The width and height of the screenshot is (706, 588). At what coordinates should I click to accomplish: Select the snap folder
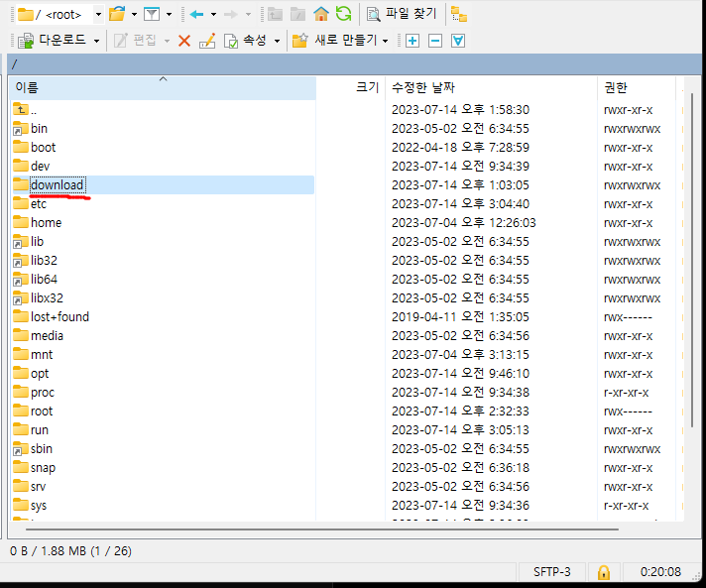point(163,468)
